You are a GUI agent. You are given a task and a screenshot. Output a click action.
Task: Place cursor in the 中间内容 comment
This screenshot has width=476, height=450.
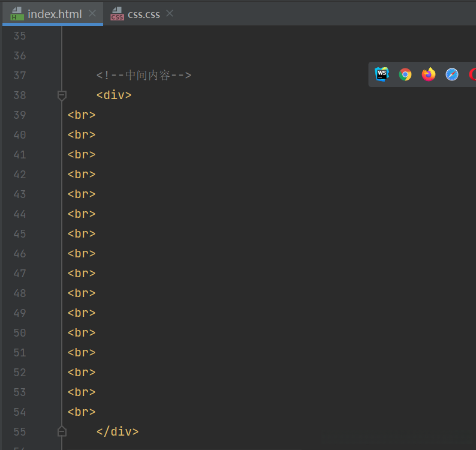(x=147, y=76)
